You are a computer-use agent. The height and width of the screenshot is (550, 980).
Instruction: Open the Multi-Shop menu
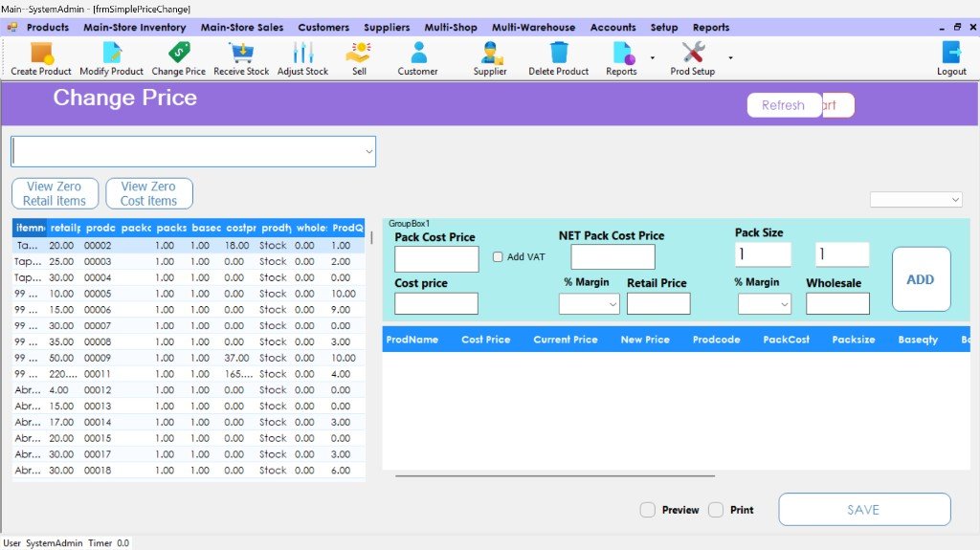pos(451,28)
